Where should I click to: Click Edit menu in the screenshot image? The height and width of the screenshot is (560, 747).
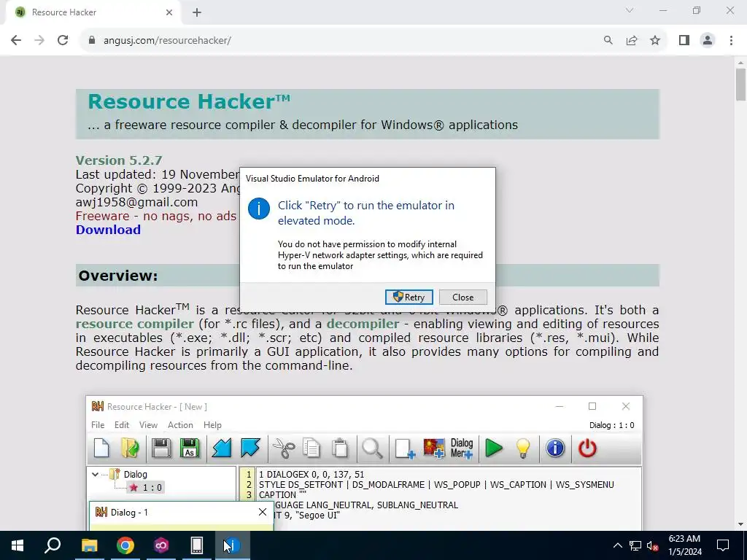122,425
